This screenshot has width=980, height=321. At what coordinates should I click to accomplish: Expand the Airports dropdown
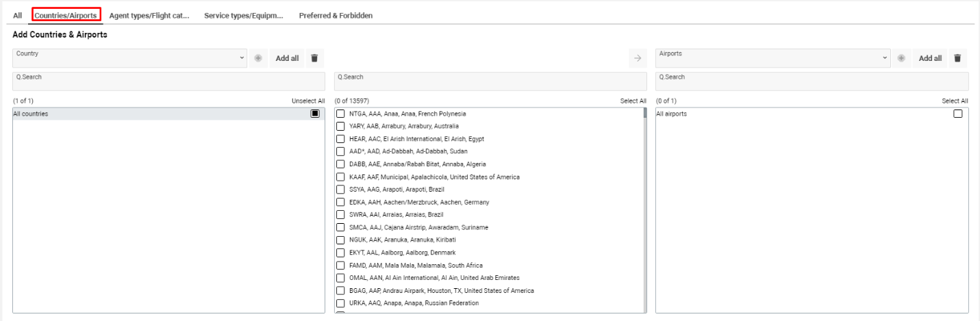pos(774,57)
